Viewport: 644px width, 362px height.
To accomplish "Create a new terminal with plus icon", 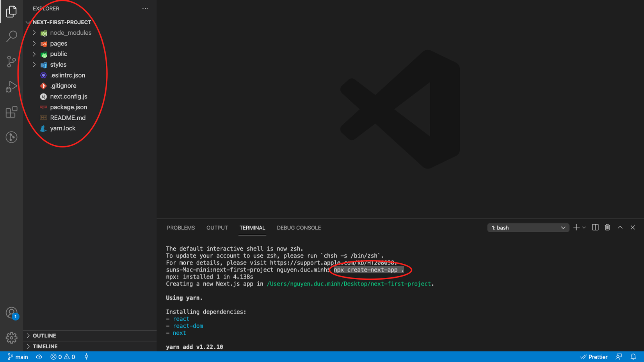I will coord(576,227).
